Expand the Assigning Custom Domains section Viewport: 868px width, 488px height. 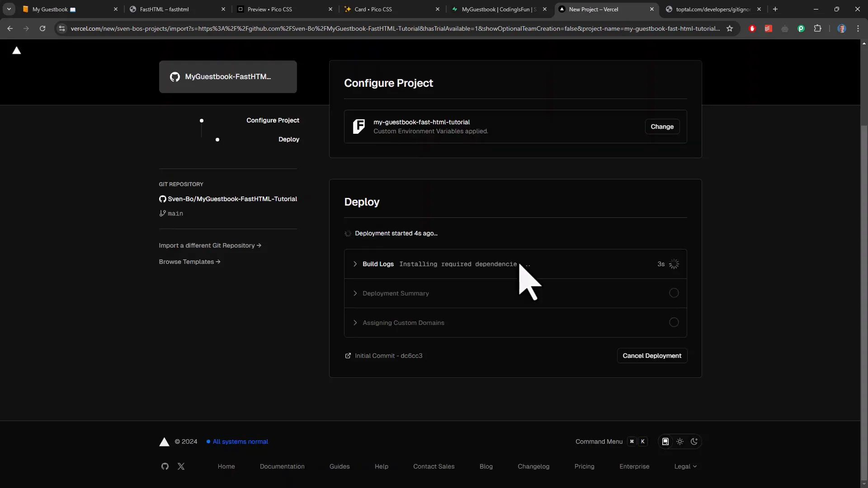(355, 323)
